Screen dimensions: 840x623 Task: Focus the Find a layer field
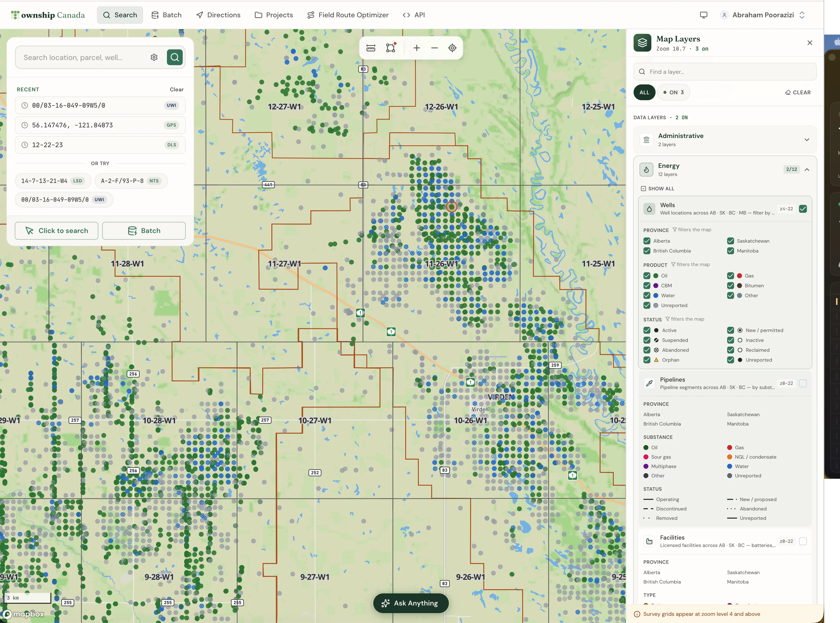(725, 72)
